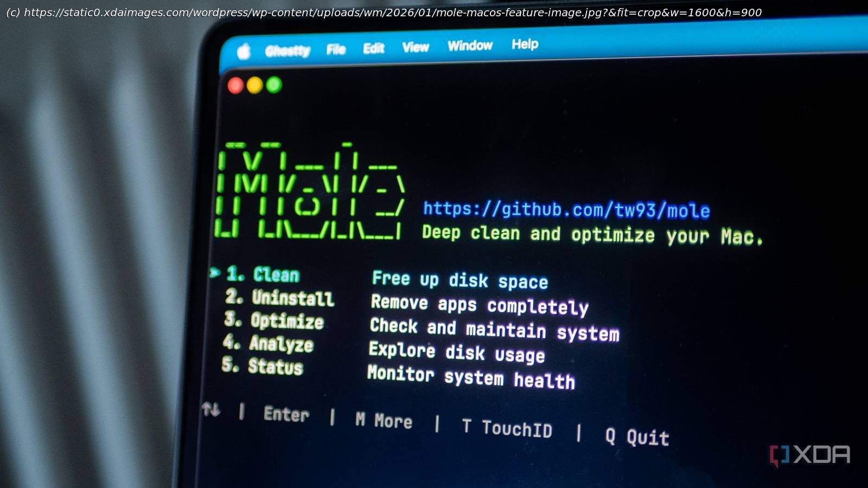Click the 'M More' hint
Viewport: 868px width, 488px height.
384,421
